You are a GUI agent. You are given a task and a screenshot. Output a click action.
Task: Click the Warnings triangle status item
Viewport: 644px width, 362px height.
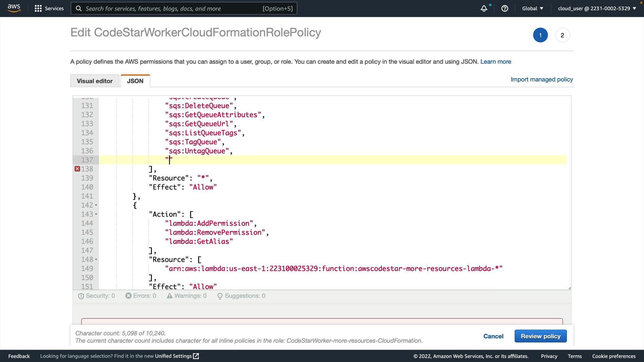tap(187, 296)
